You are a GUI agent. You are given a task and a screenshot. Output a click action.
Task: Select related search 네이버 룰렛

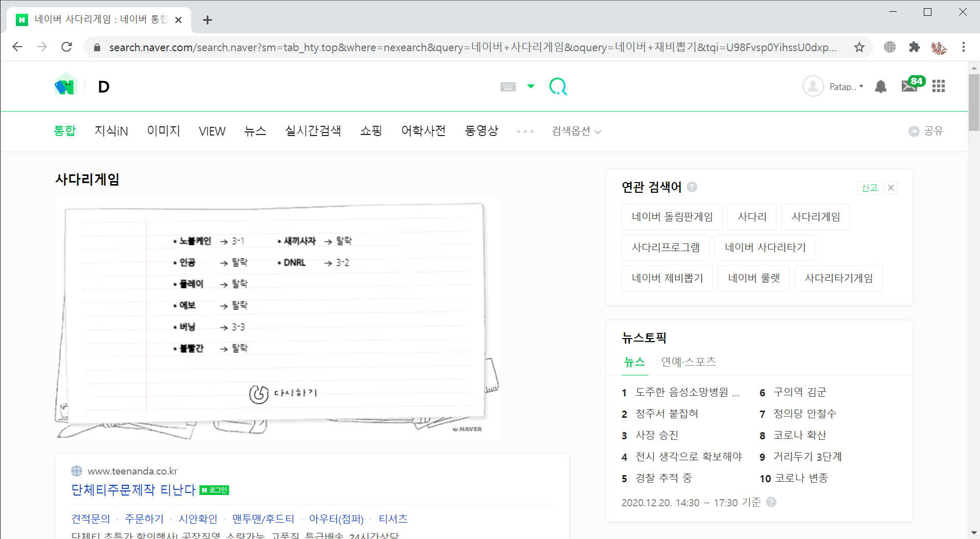coord(754,278)
